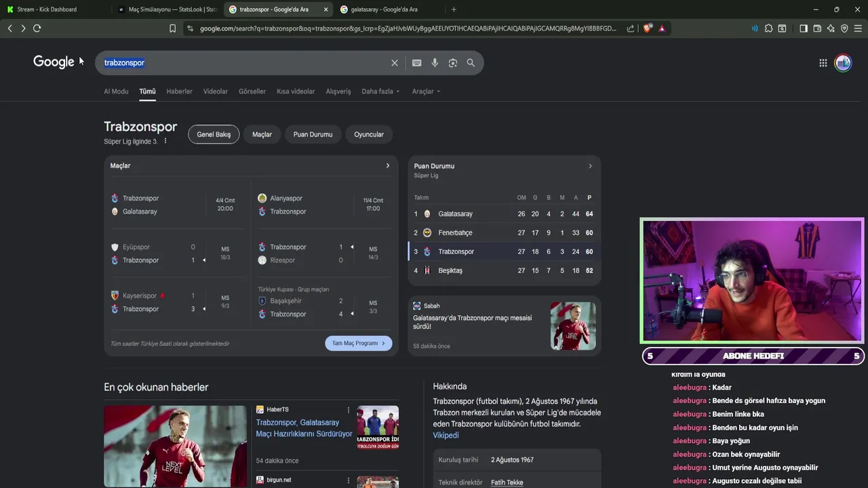The height and width of the screenshot is (488, 868).
Task: Open Tam Maç Programı
Action: [x=359, y=343]
